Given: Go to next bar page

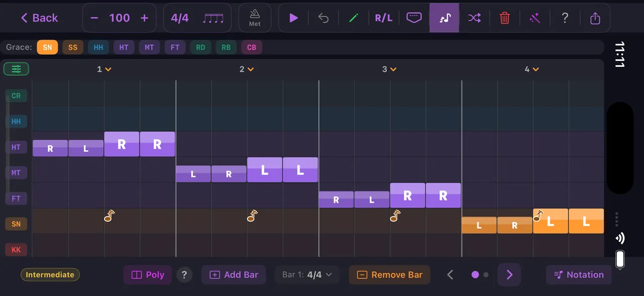Looking at the screenshot, I should point(509,275).
